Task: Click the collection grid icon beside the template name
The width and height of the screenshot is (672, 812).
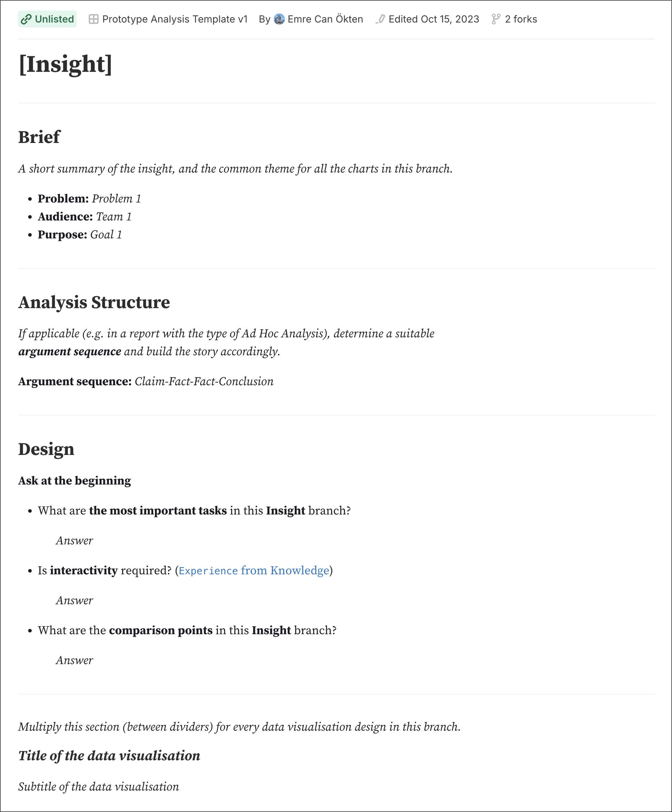Action: point(93,19)
